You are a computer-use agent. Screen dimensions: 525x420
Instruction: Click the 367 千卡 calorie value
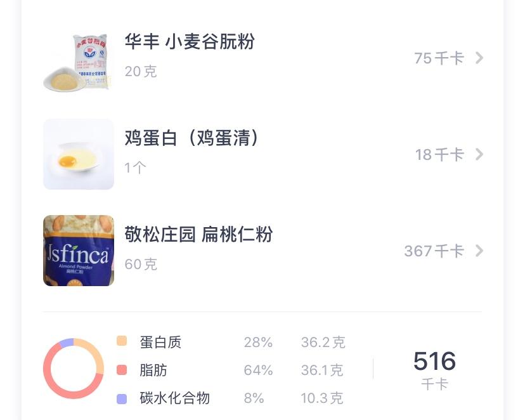[434, 251]
